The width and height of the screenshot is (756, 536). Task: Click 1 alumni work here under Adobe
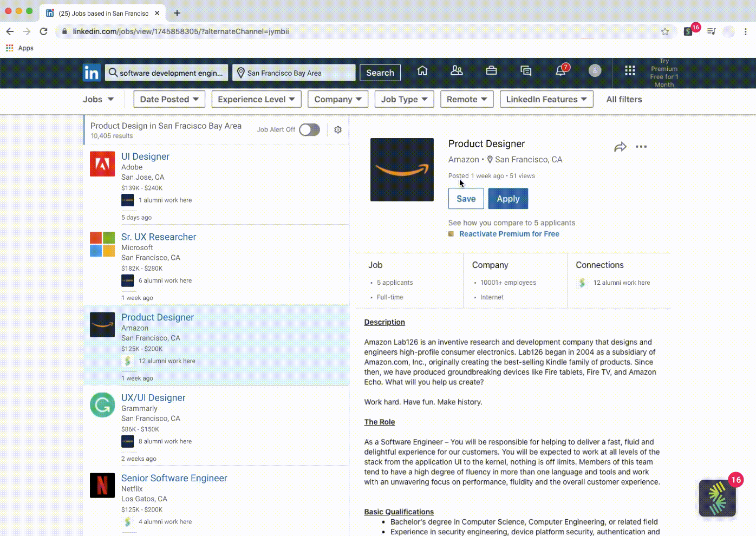[x=165, y=200]
